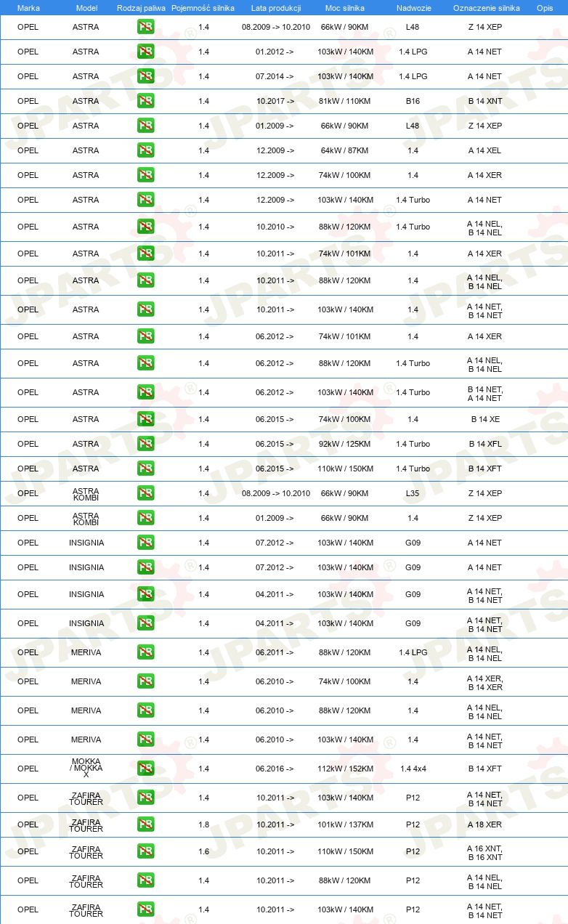Image resolution: width=568 pixels, height=924 pixels.
Task: Select the B 14 XE engine code
Action: 485,419
